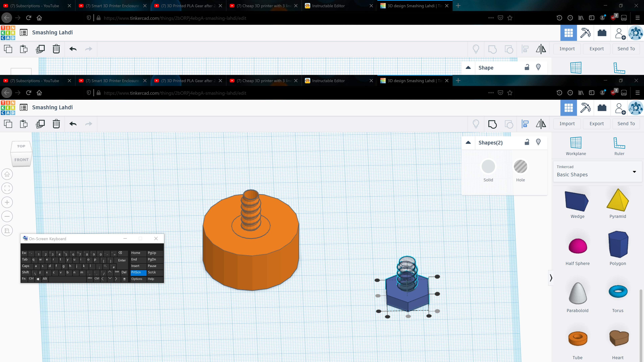Set selection to Hole
Viewport: 644px width, 362px height.
[x=521, y=167]
